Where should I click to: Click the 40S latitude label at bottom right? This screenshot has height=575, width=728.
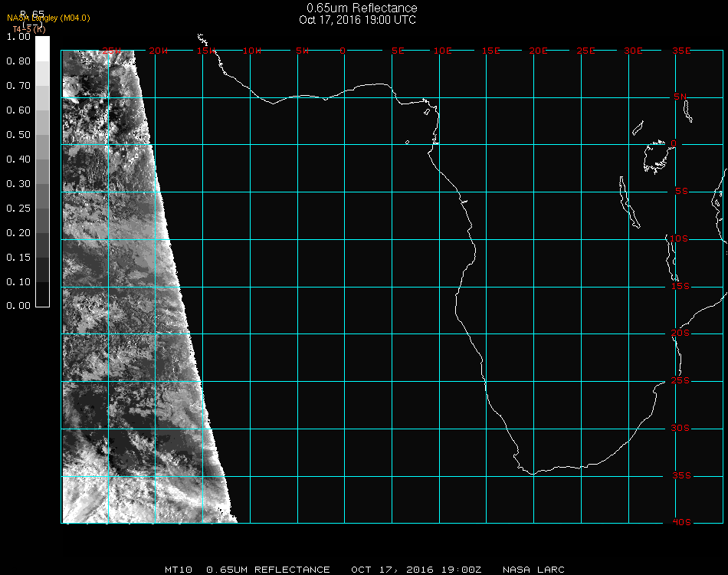pyautogui.click(x=680, y=523)
